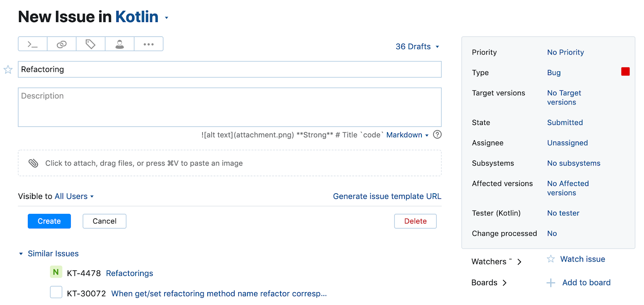Change the Bug type value
Image resolution: width=644 pixels, height=305 pixels.
click(554, 73)
